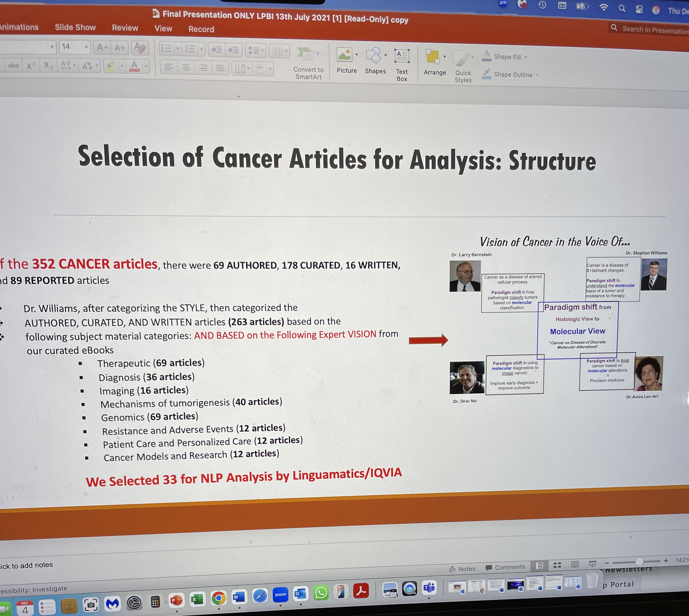The image size is (689, 616).
Task: Switch to Slide Sorter view
Action: [x=557, y=565]
